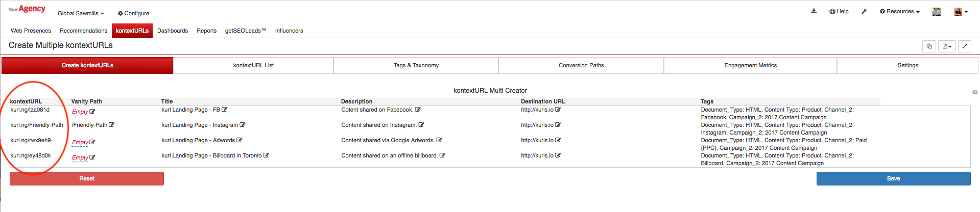Edit description shared via Google Adwords
This screenshot has height=212, width=980.
pos(439,140)
